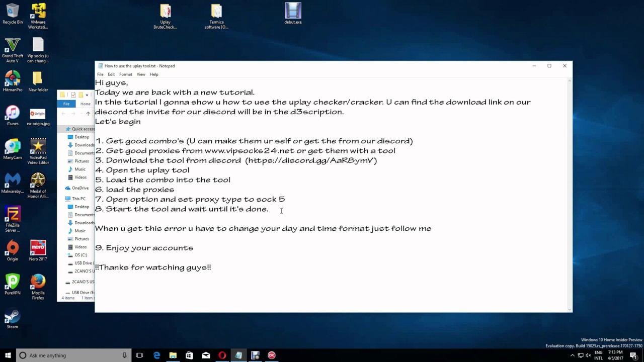644x362 pixels.
Task: Select the ManyCam desktop shortcut
Action: [x=13, y=149]
